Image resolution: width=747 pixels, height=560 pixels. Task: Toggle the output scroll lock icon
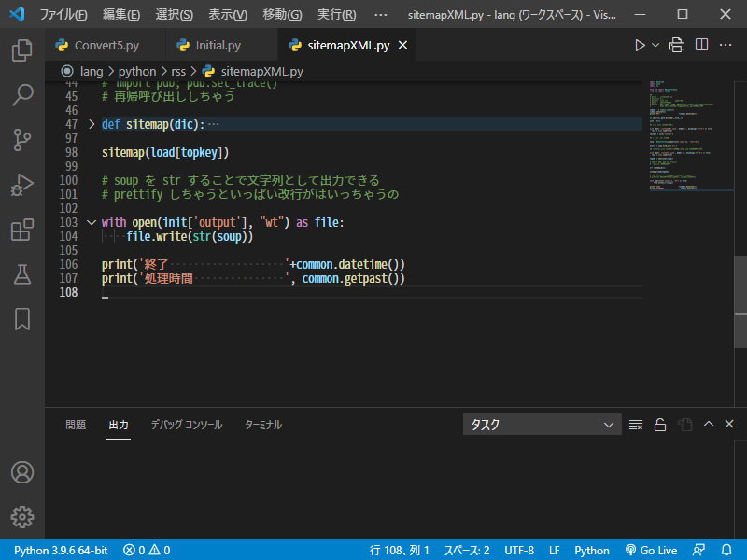coord(660,425)
